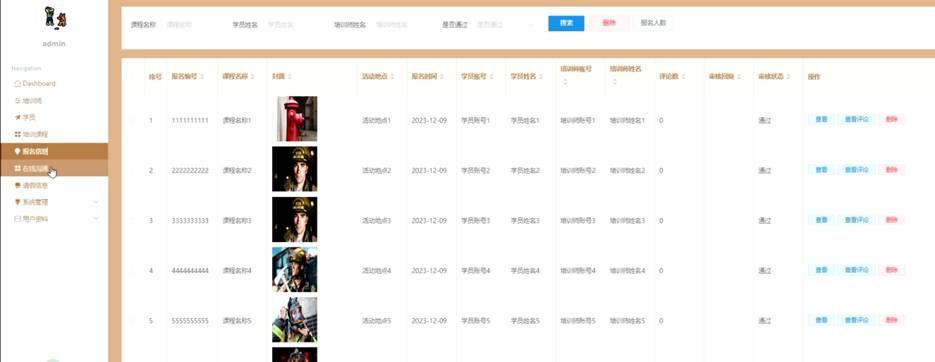935x362 pixels.
Task: Click 查看评论 for row 3333333333
Action: point(856,220)
